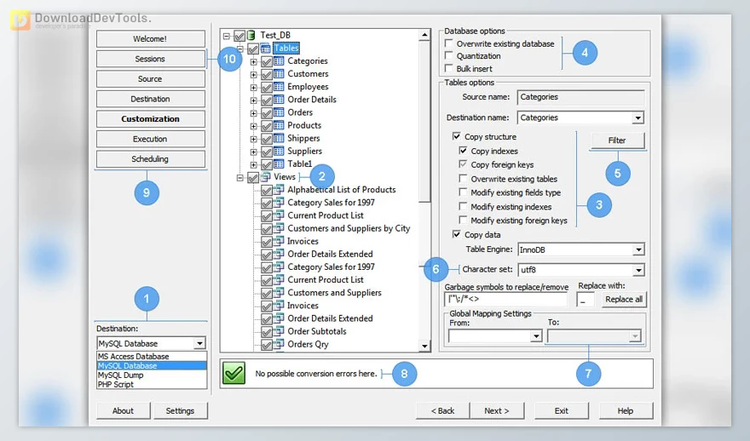Click the Exit button

pyautogui.click(x=562, y=411)
